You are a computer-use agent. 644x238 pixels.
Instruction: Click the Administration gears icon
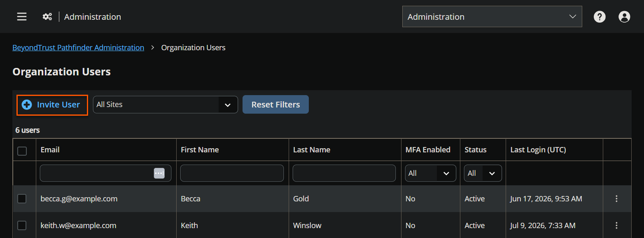(47, 17)
